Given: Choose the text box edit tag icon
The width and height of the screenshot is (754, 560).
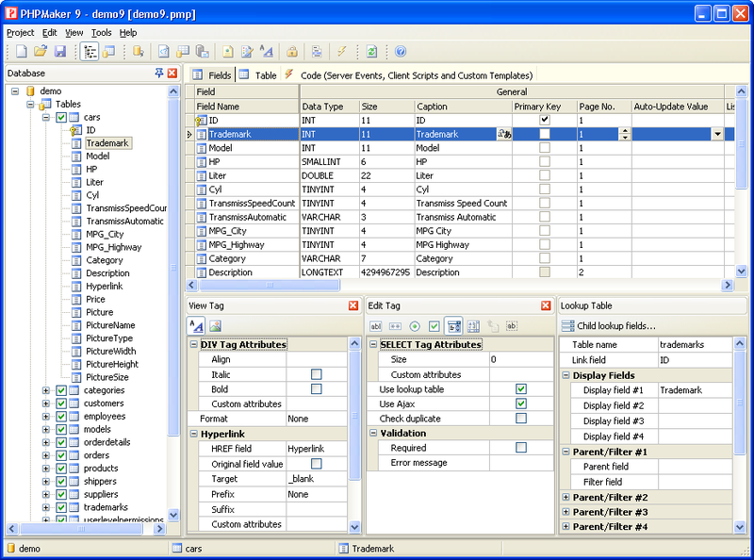Looking at the screenshot, I should [376, 326].
